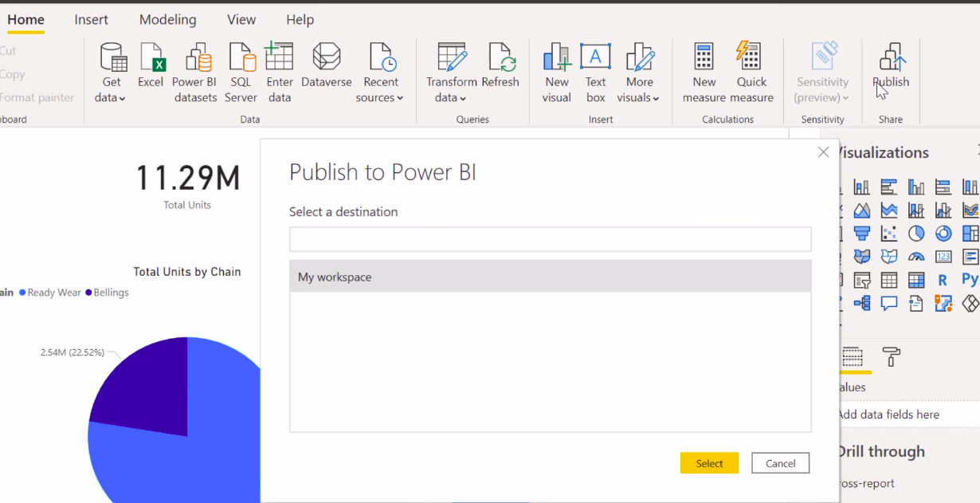
Task: Choose the ArcGIS Maps visual
Action: pos(943,303)
